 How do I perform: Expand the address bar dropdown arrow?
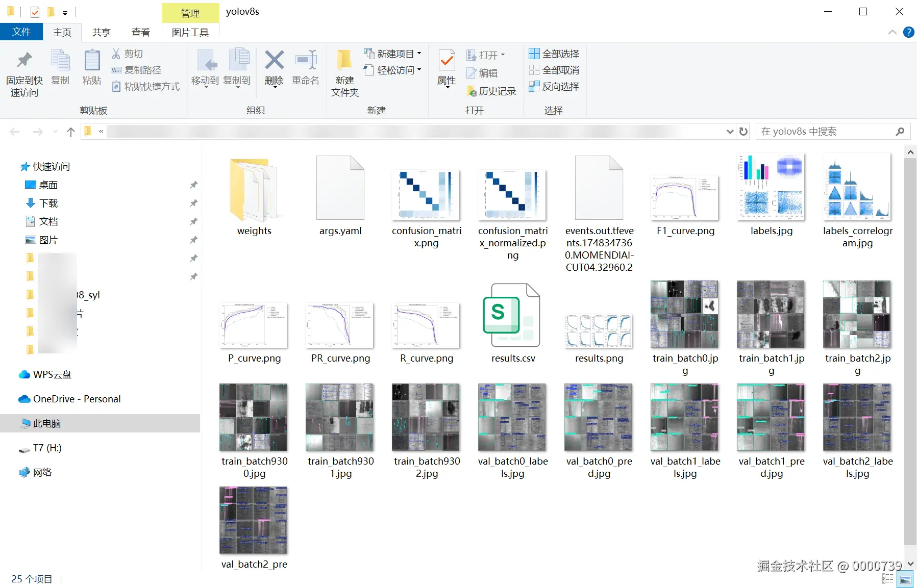click(729, 131)
